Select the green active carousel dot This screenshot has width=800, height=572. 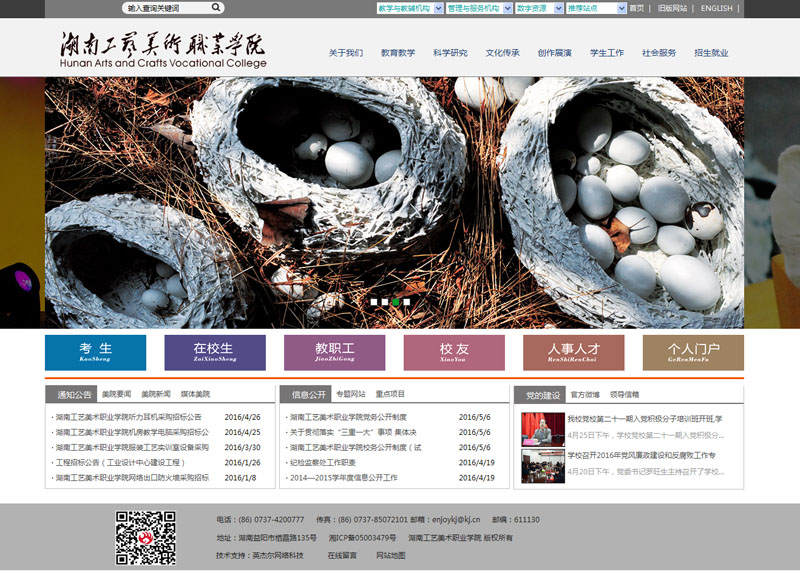pyautogui.click(x=396, y=301)
